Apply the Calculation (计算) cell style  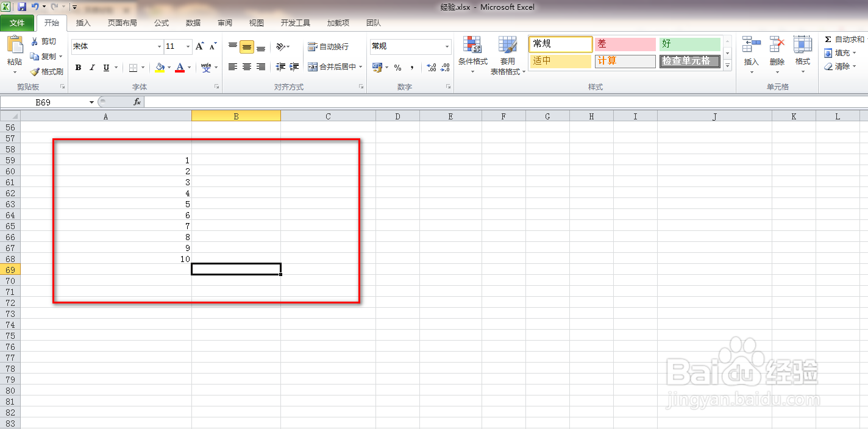(x=625, y=61)
